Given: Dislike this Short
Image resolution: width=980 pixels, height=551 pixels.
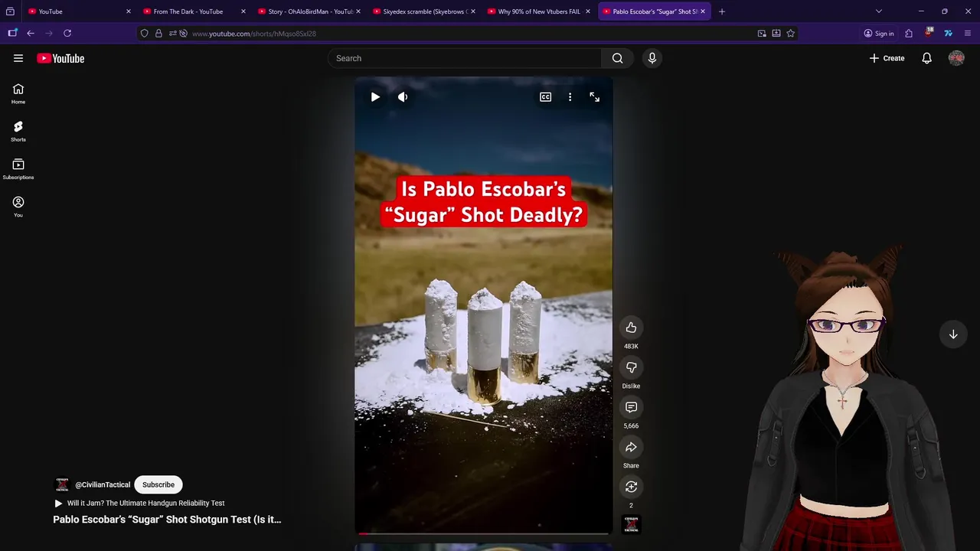Looking at the screenshot, I should tap(631, 367).
